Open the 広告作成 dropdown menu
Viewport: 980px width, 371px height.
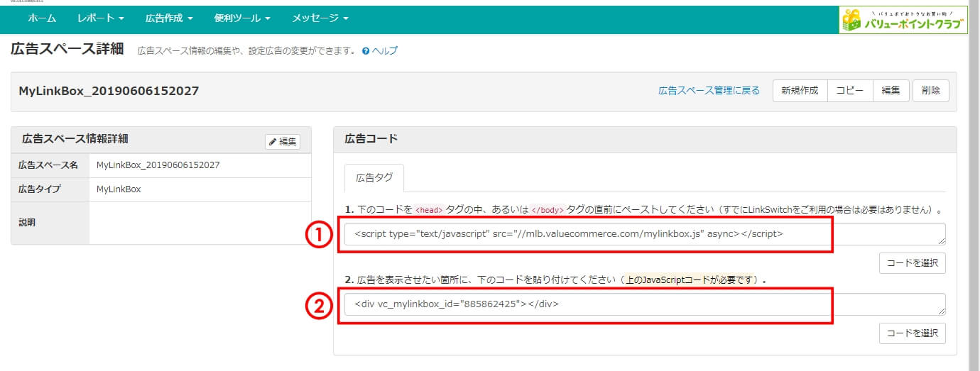[x=168, y=18]
